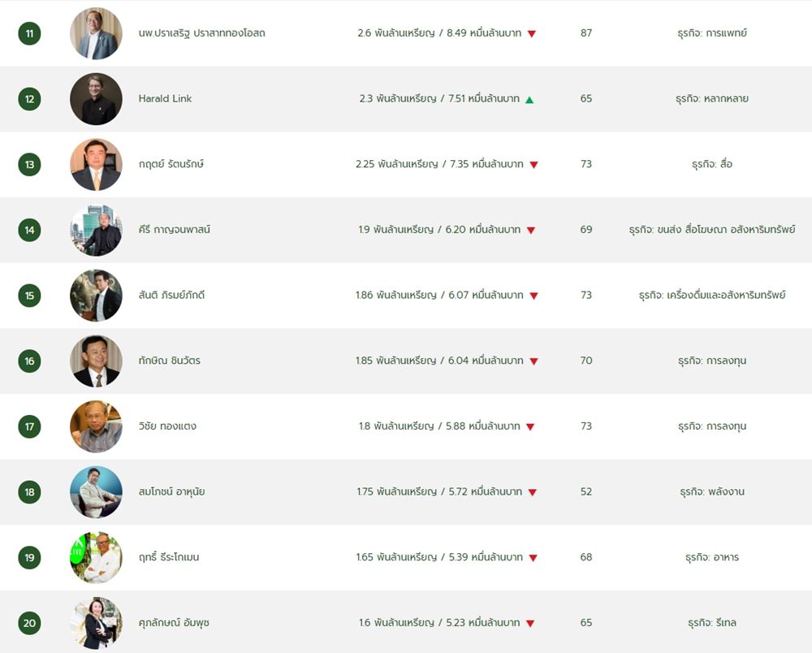Click the name in rank 11 row
This screenshot has width=812, height=653.
coord(202,33)
